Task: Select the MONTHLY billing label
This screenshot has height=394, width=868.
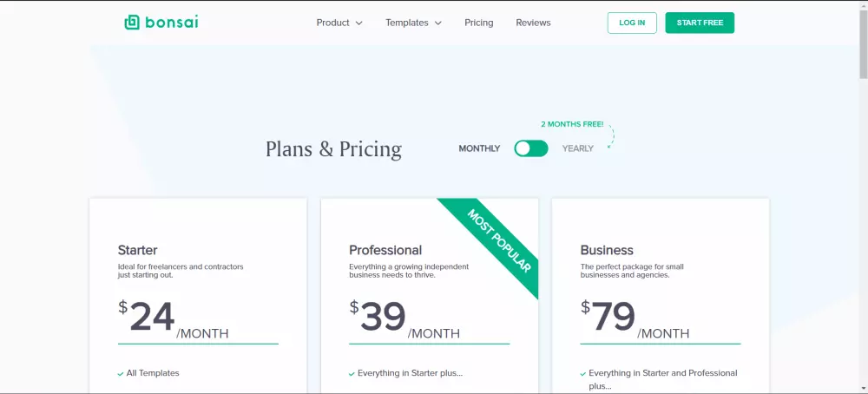Action: [x=479, y=148]
